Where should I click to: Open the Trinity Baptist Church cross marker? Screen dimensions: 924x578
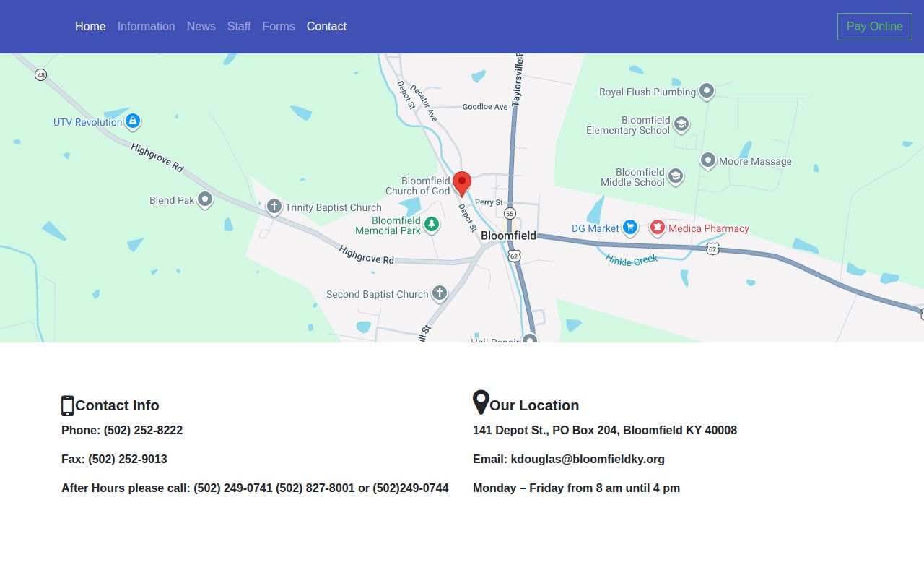pos(274,207)
